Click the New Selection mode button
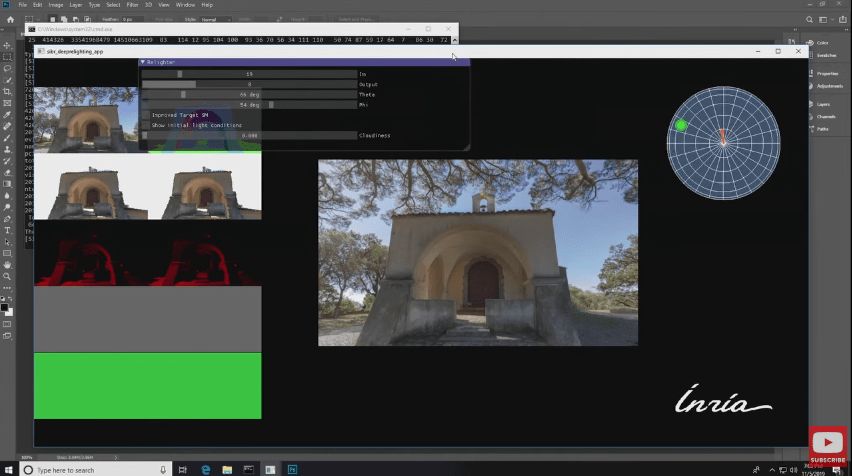Viewport: 852px width, 476px height. click(52, 19)
